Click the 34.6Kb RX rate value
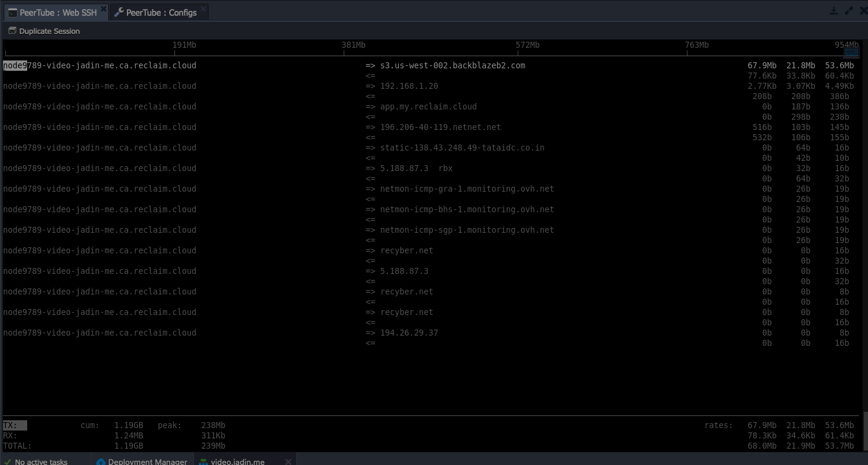Screen dimensions: 868x465 coord(801,435)
